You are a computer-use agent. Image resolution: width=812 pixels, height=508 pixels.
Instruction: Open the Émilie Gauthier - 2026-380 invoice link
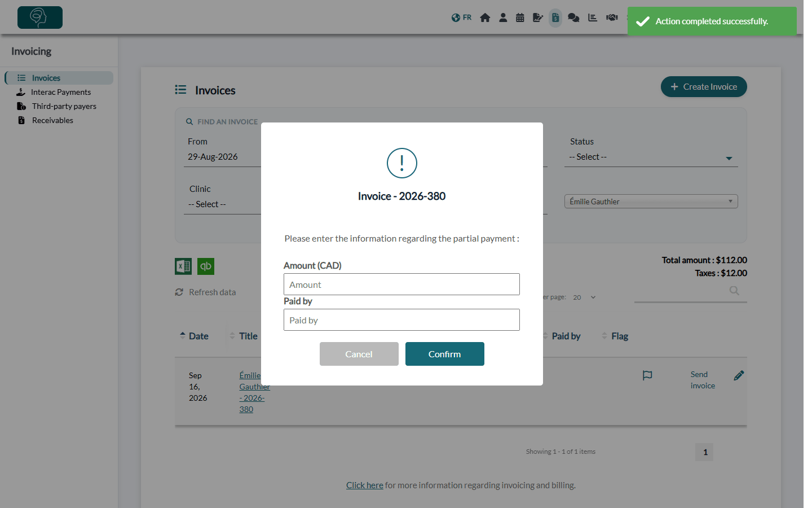[254, 392]
